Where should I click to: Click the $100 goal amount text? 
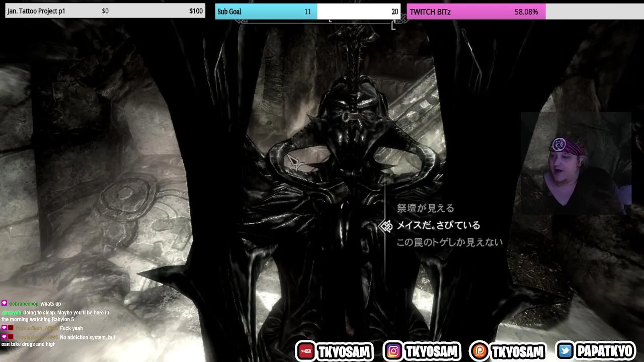click(196, 11)
